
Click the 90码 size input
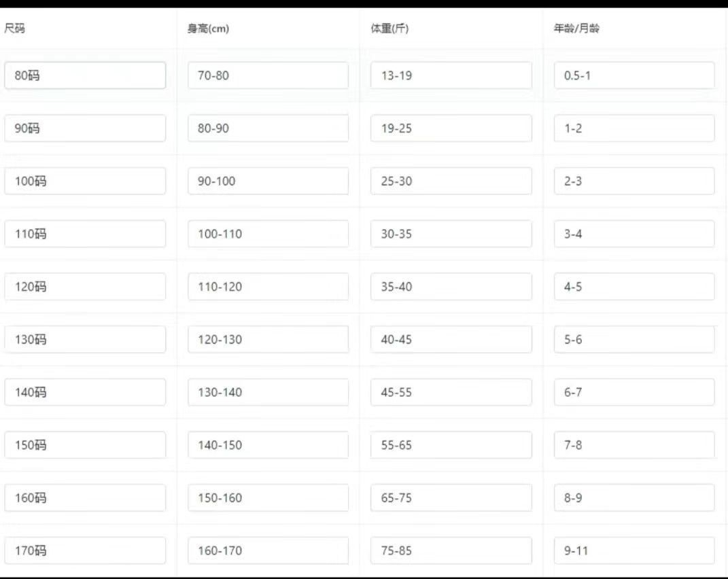point(85,128)
